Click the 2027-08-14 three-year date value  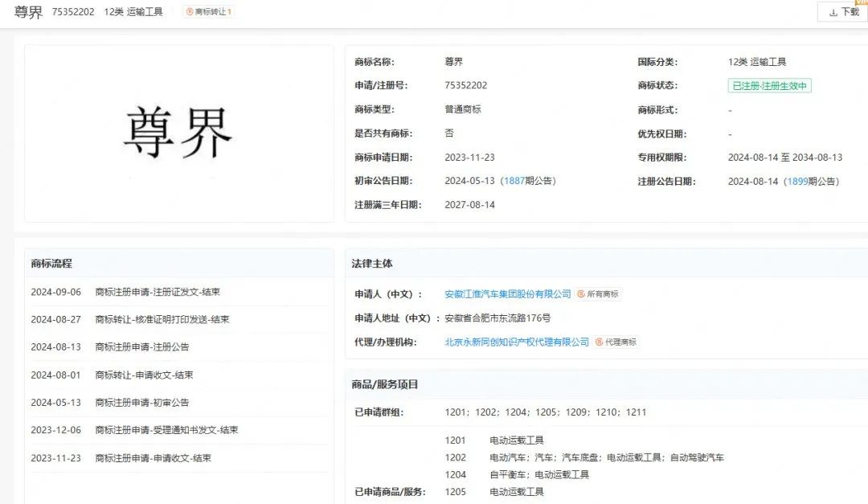point(469,205)
